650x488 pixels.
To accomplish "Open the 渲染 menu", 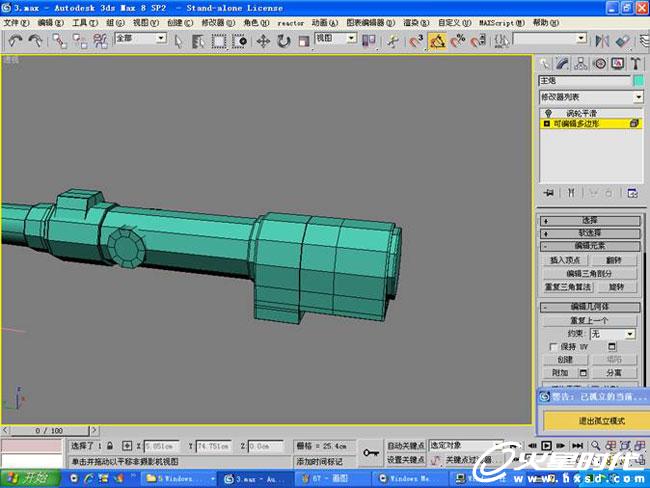I will click(x=416, y=22).
